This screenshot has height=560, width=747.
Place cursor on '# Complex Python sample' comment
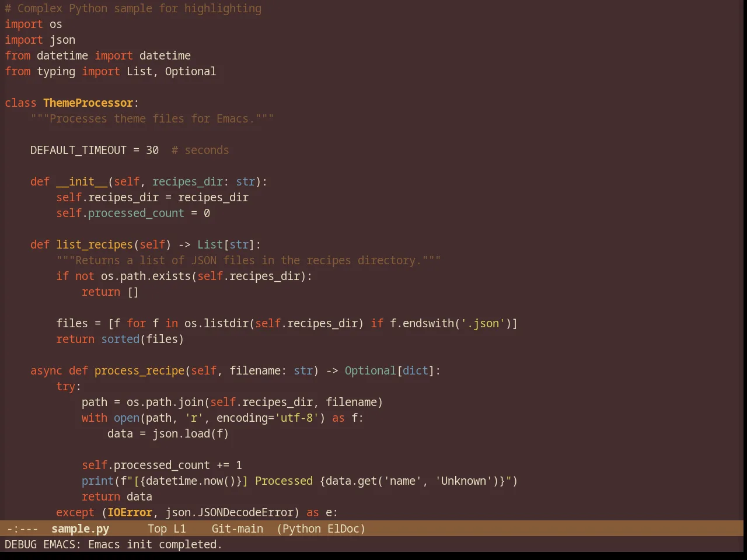[133, 9]
